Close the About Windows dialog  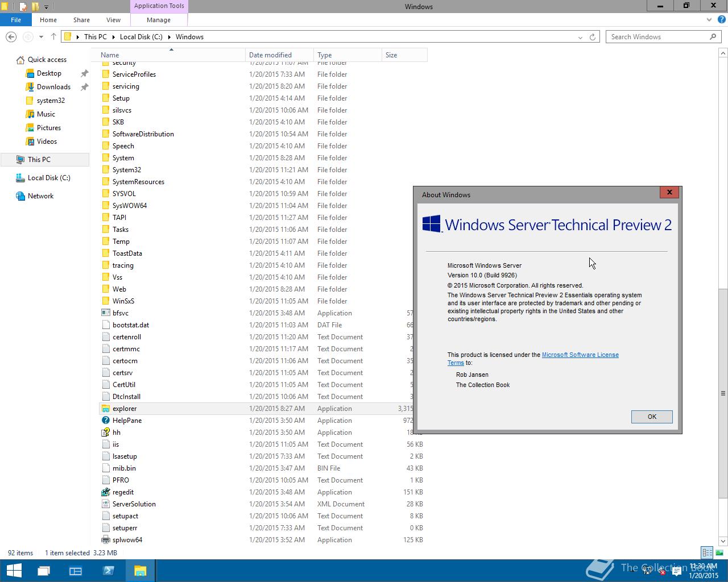pos(669,192)
